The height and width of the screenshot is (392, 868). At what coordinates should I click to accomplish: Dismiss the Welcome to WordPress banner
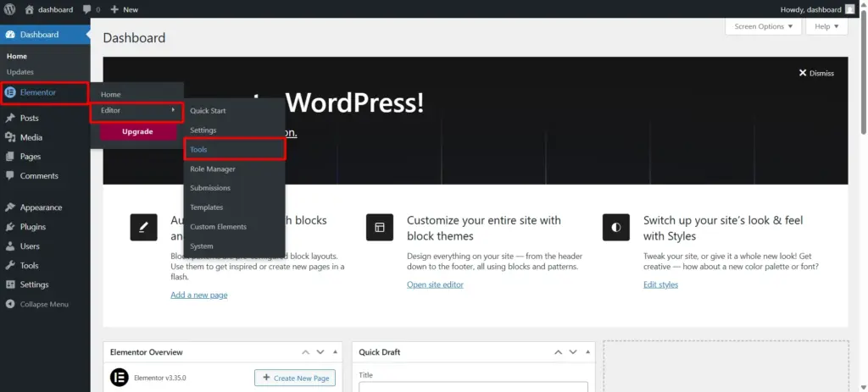[816, 73]
